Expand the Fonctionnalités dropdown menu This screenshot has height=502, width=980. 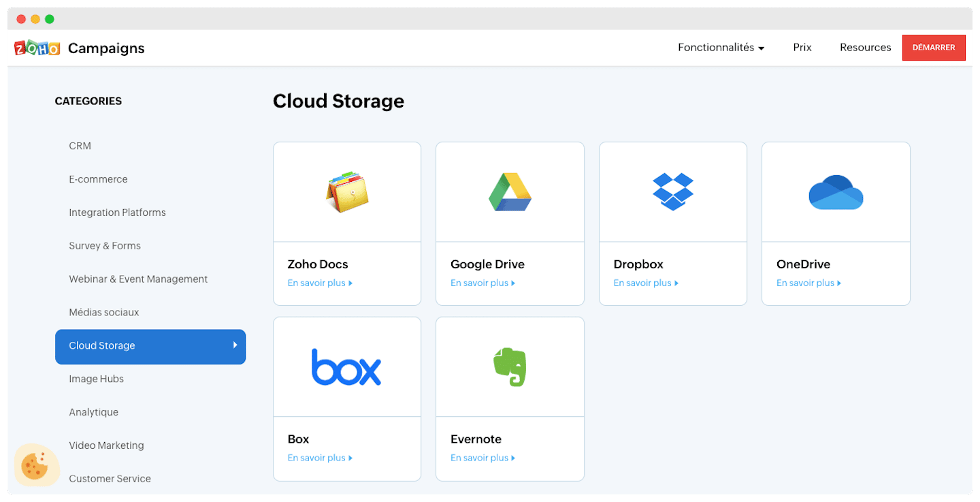pos(721,48)
